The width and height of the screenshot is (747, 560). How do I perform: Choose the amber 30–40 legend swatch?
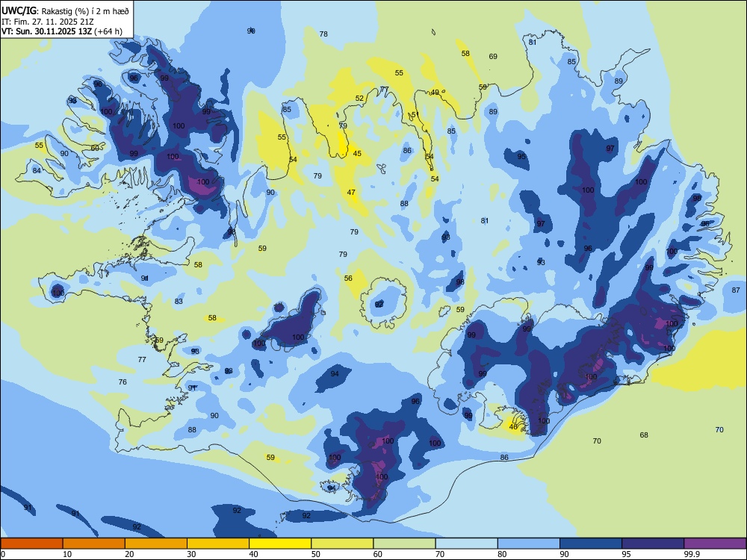218,544
